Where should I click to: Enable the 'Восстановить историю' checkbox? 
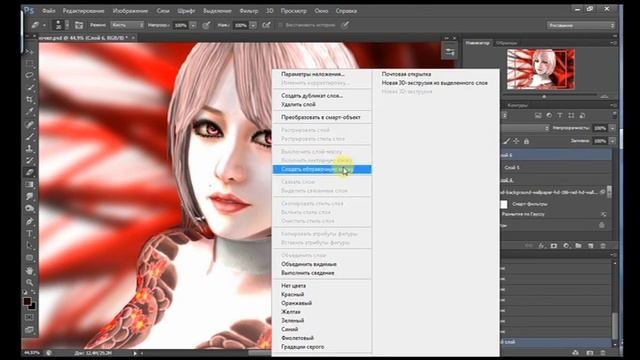280,25
